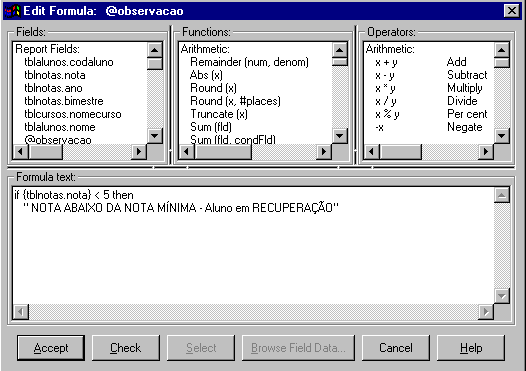Image resolution: width=526 pixels, height=371 pixels.
Task: Click the down arrow of Functions list scrollbar
Action: pyautogui.click(x=339, y=136)
